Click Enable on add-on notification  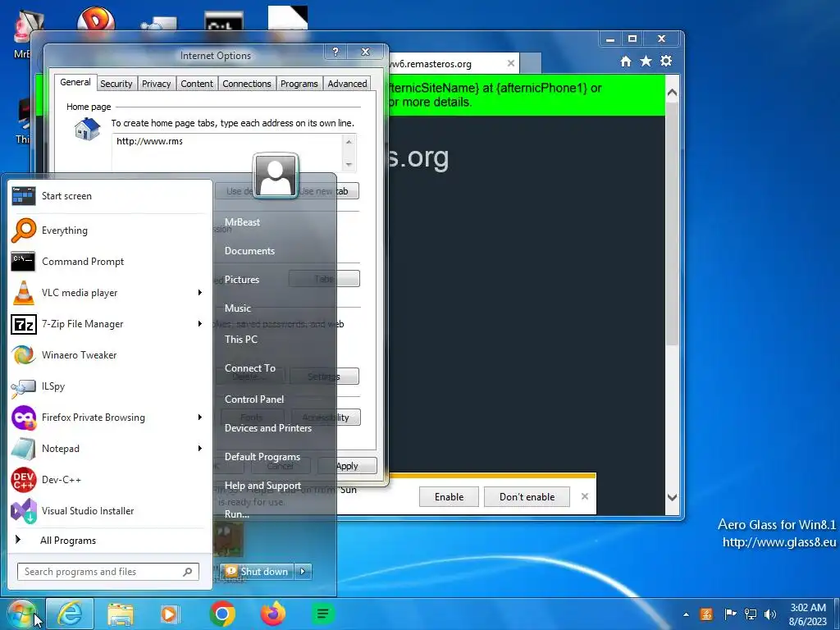[449, 497]
